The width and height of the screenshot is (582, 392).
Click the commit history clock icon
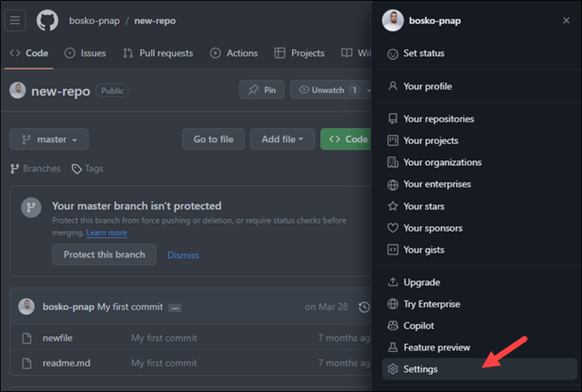(364, 307)
